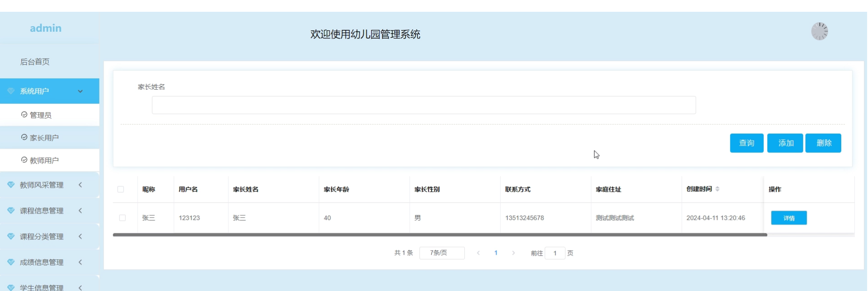
Task: Go to the previous page arrow
Action: pyautogui.click(x=478, y=253)
